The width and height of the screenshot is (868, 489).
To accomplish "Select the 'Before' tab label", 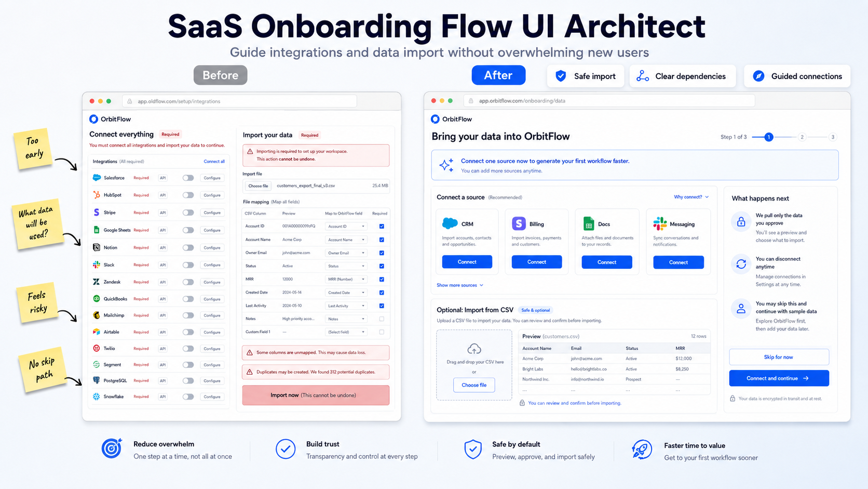I will click(x=220, y=75).
